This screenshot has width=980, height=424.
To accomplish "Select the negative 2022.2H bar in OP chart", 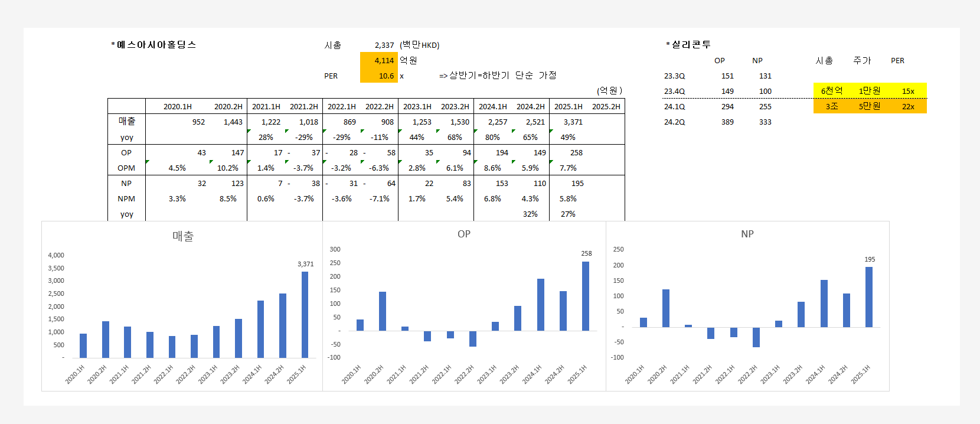I will [x=473, y=338].
